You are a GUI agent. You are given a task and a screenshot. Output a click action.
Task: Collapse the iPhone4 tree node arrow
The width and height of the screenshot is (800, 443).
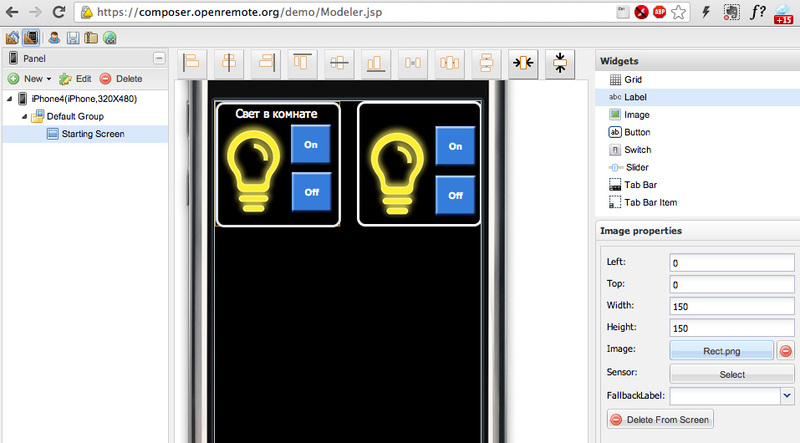pos(10,99)
